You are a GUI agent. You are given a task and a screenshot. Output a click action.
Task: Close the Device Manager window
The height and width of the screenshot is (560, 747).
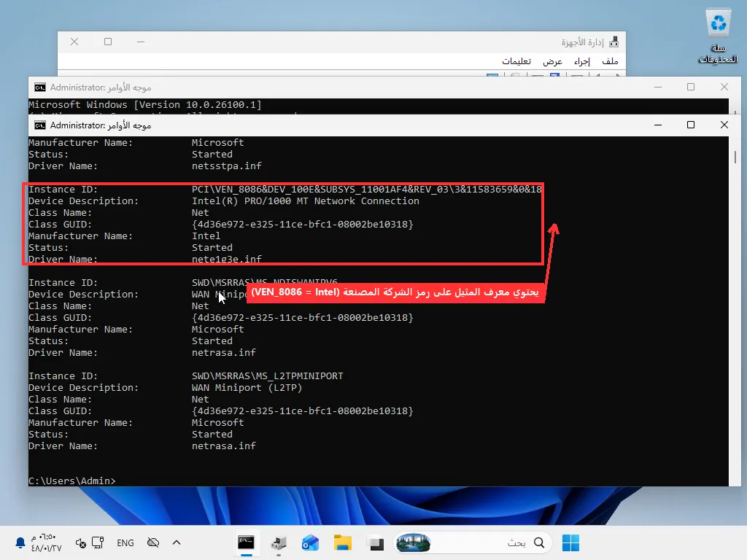coord(74,42)
